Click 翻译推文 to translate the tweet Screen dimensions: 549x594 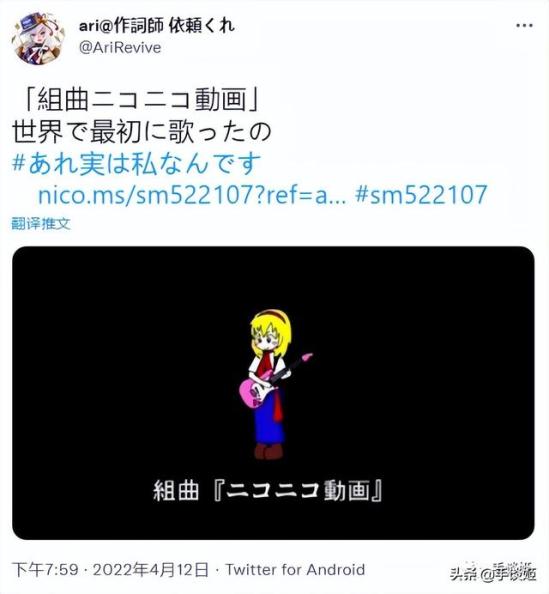[41, 224]
